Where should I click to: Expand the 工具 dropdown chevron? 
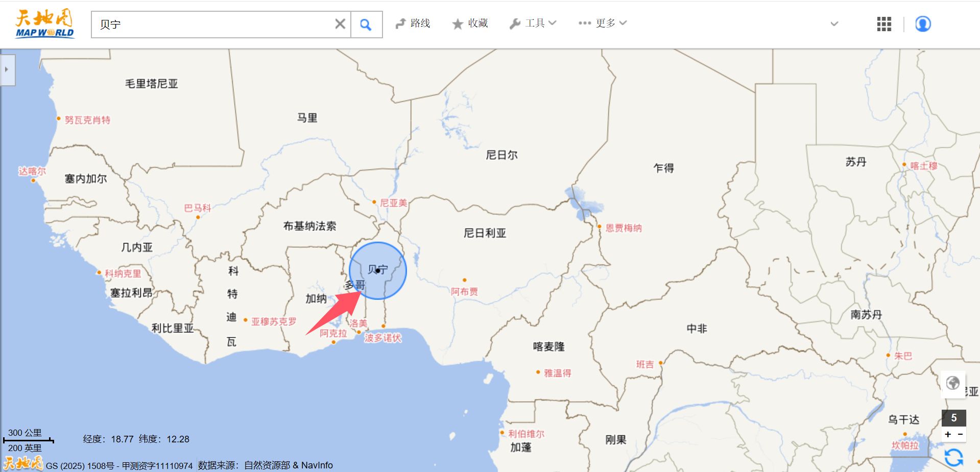click(x=553, y=23)
